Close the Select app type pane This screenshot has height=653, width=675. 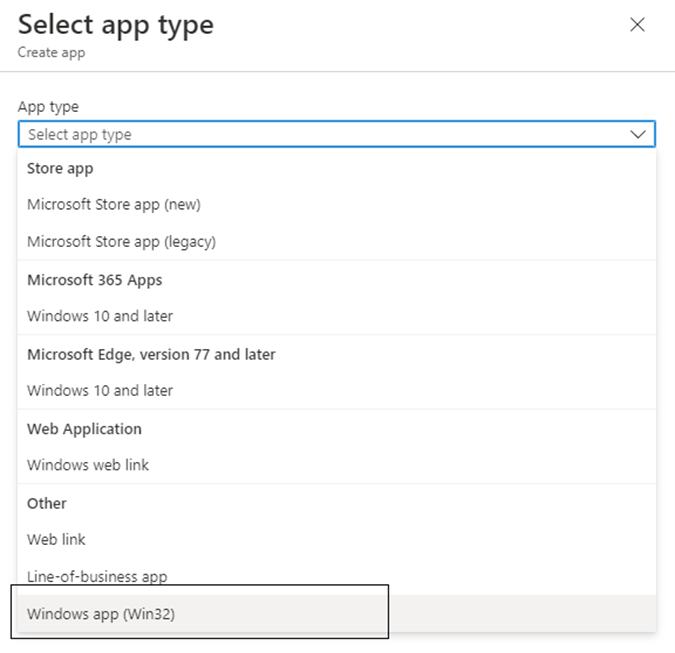637,25
